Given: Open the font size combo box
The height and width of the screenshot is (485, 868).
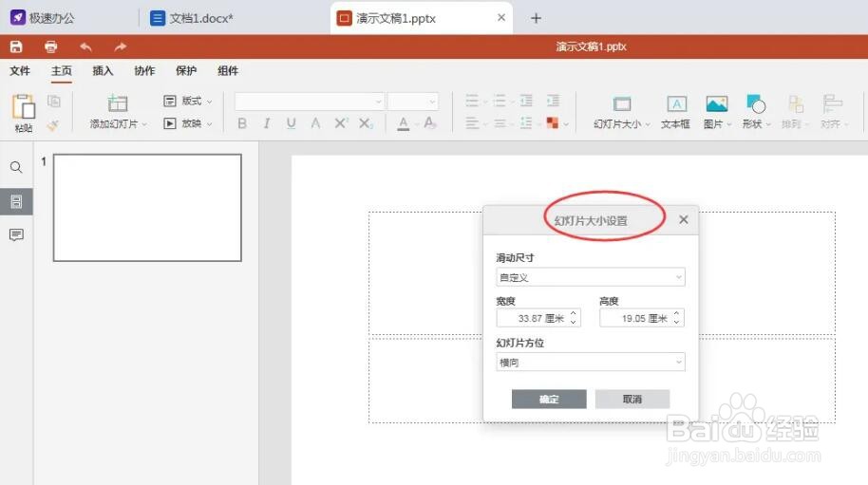Looking at the screenshot, I should click(413, 102).
